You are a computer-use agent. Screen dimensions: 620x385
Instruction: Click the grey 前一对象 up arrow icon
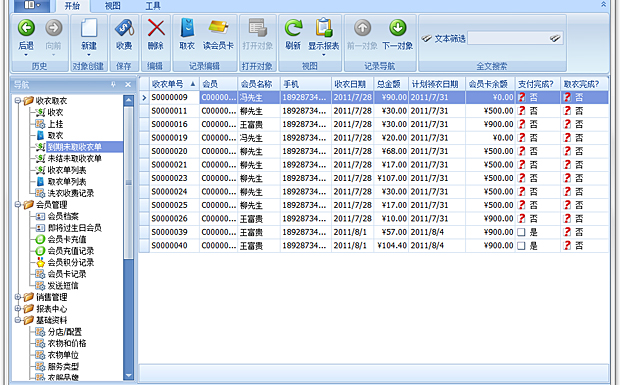[362, 28]
